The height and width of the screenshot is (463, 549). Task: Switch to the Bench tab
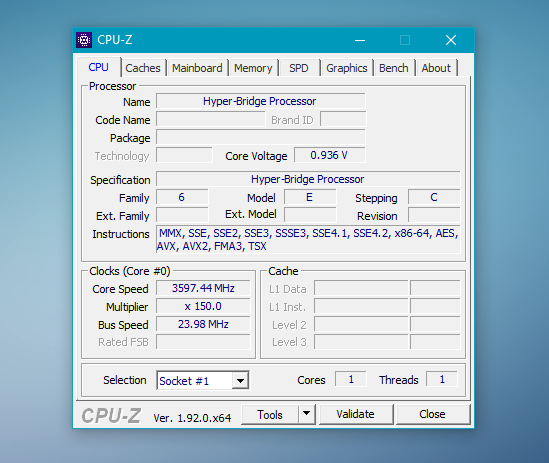point(394,68)
